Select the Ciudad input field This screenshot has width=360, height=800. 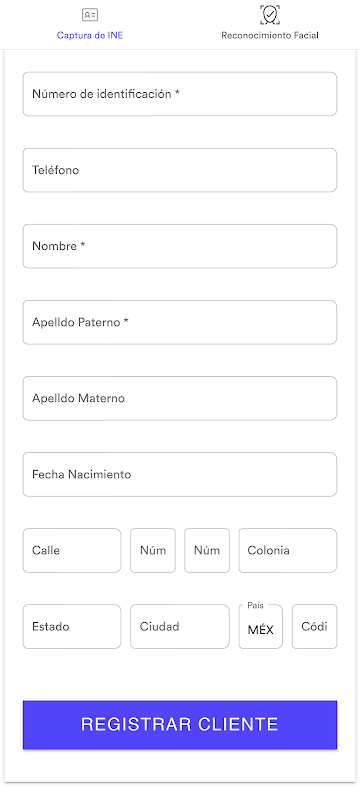pos(180,627)
